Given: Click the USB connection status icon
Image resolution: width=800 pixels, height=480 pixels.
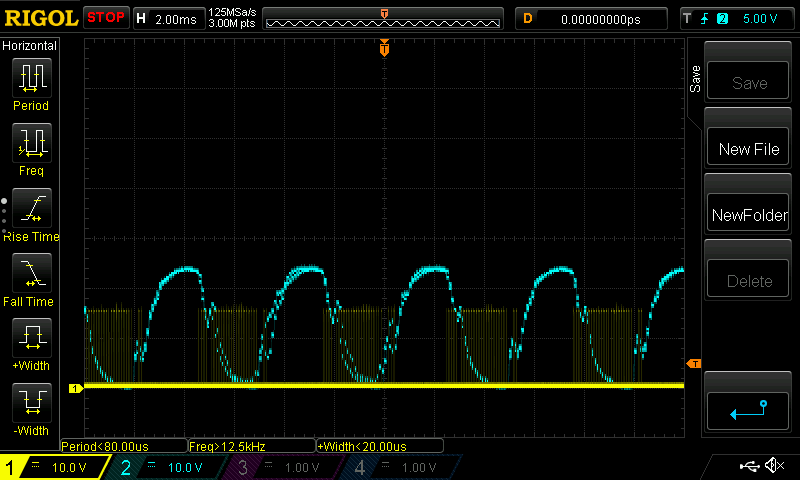Looking at the screenshot, I should click(749, 466).
